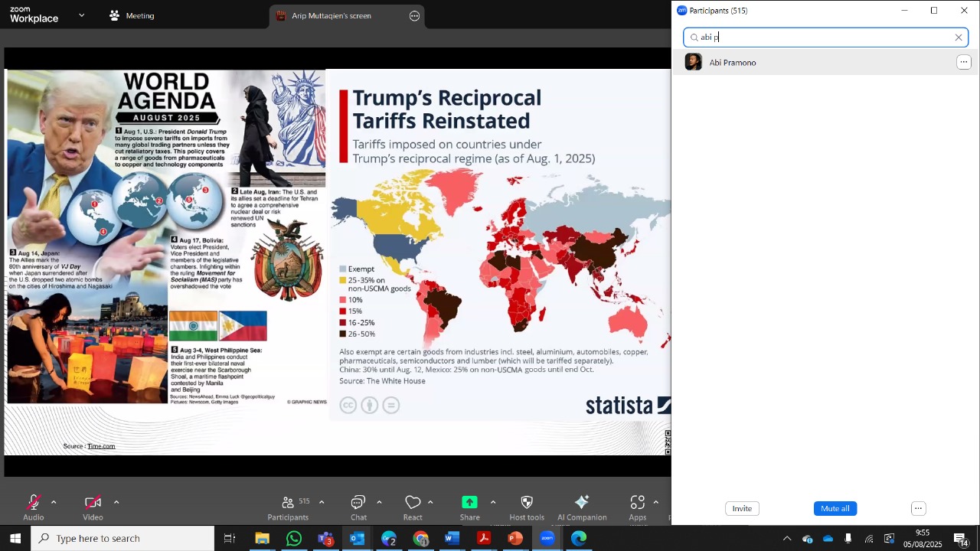Open WhatsApp from the taskbar
The height and width of the screenshot is (551, 980).
(x=294, y=539)
